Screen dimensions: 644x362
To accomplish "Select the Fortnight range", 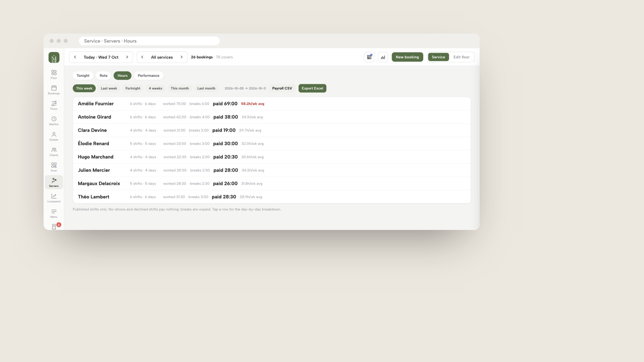I will coord(133,88).
